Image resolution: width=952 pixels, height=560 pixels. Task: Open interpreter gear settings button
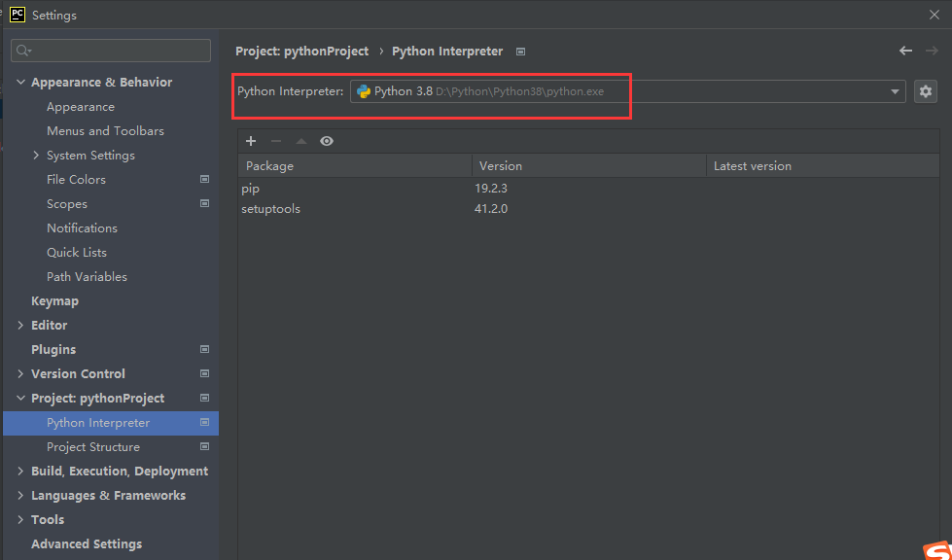tap(926, 91)
